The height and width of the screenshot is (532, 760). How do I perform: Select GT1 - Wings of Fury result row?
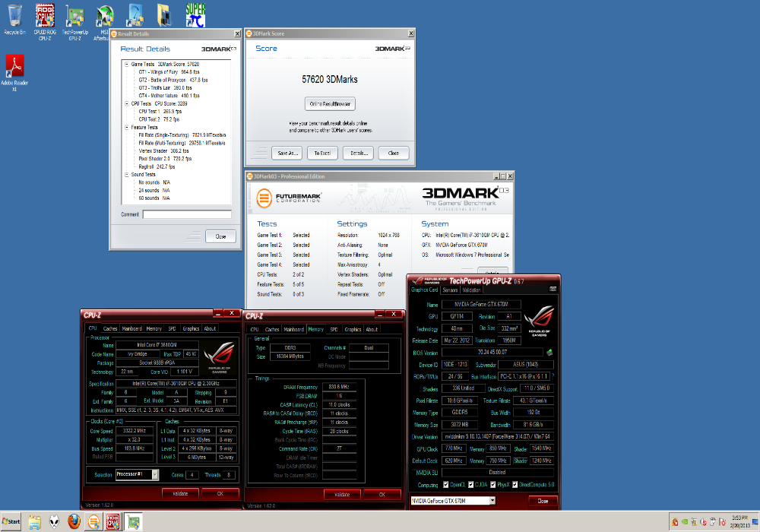169,71
